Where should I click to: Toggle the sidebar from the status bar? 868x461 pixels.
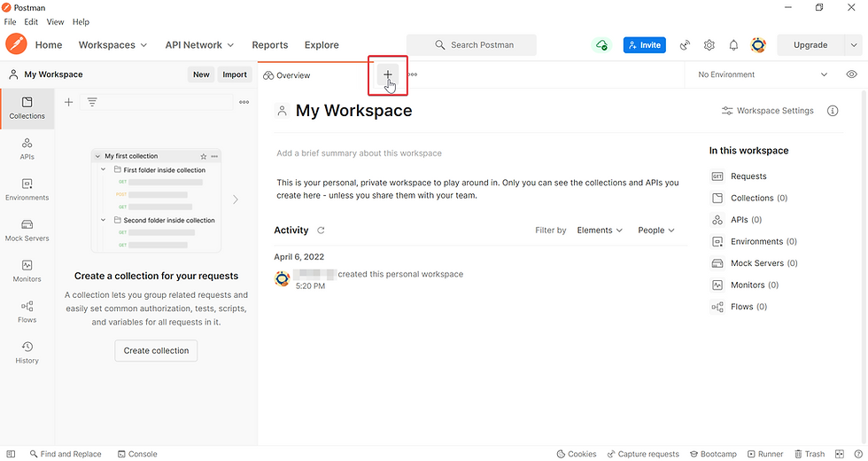11,454
